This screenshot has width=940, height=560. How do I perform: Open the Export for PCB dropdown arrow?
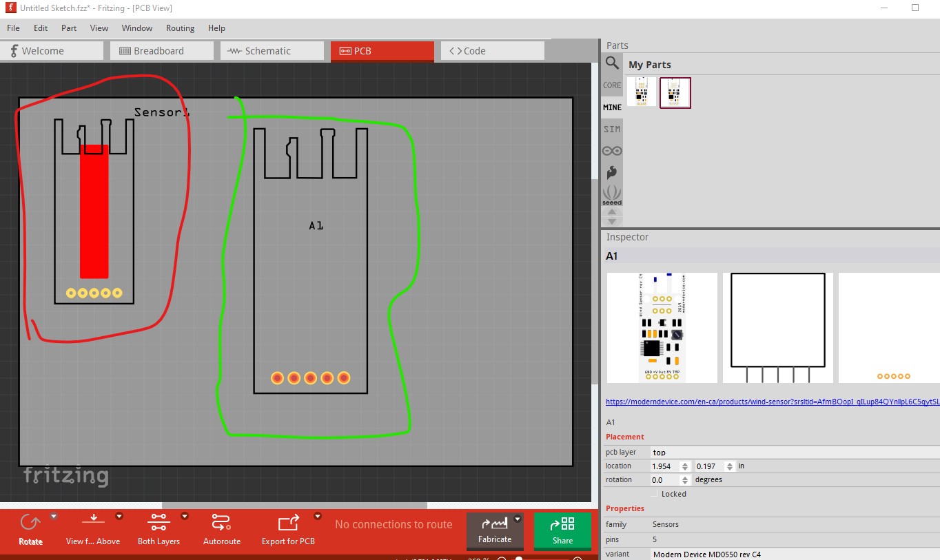pyautogui.click(x=318, y=516)
